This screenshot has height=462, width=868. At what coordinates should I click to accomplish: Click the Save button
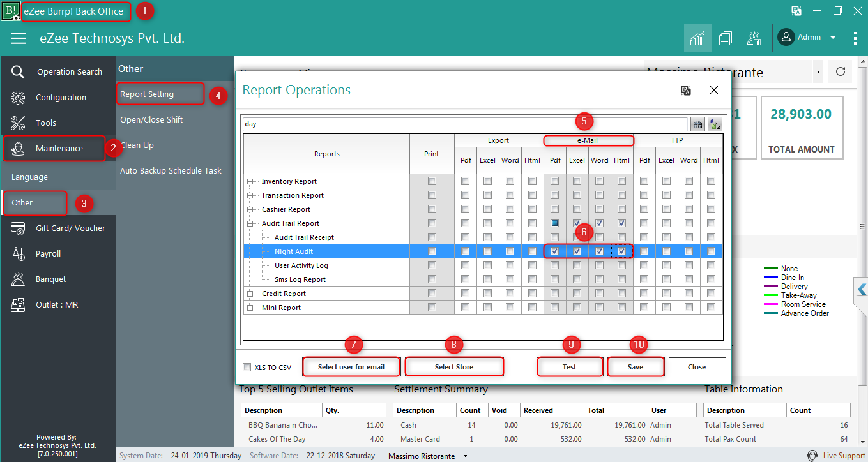(636, 367)
